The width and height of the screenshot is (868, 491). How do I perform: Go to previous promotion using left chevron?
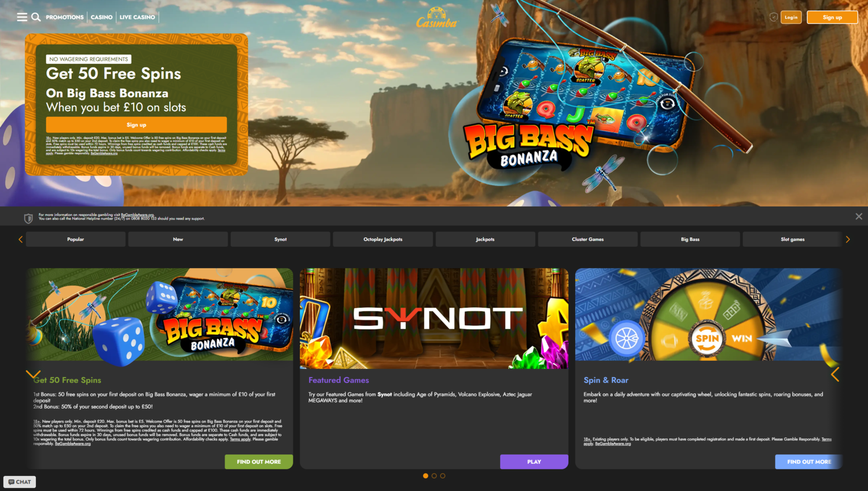pyautogui.click(x=33, y=375)
